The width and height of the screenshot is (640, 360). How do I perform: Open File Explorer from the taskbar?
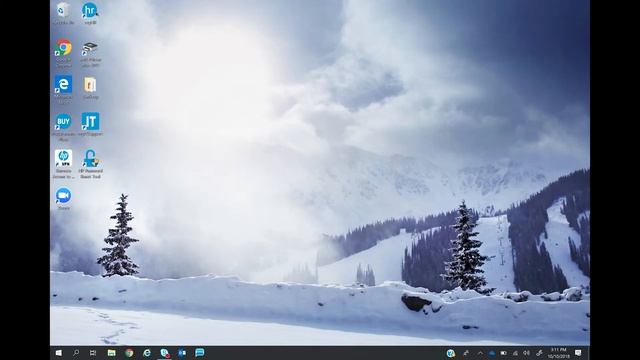tap(111, 353)
